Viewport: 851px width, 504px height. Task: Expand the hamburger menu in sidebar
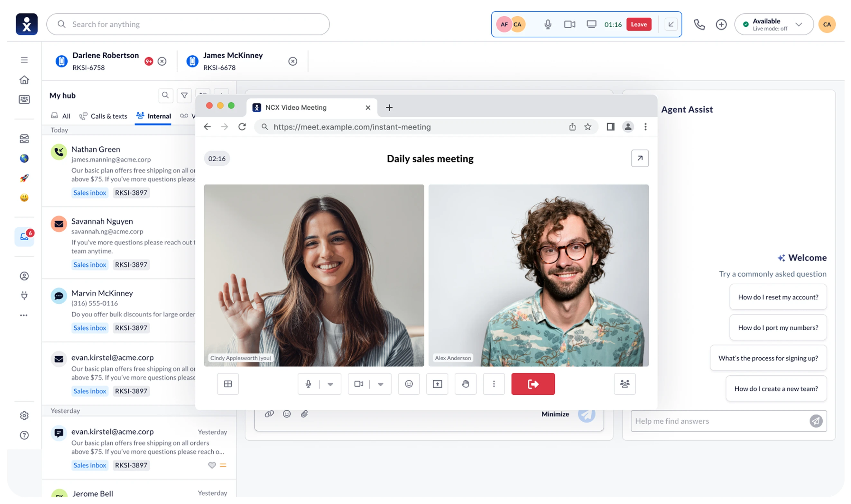point(24,60)
